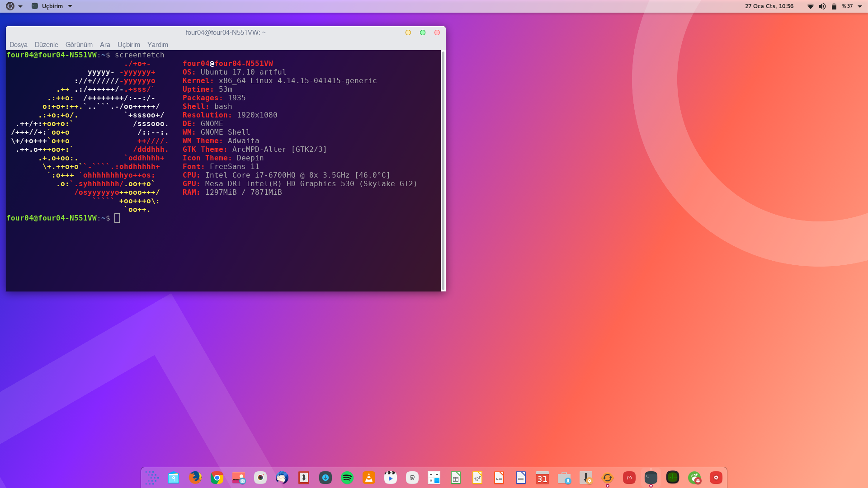Launch the video player clapperboard icon
The image size is (868, 488).
(x=391, y=478)
